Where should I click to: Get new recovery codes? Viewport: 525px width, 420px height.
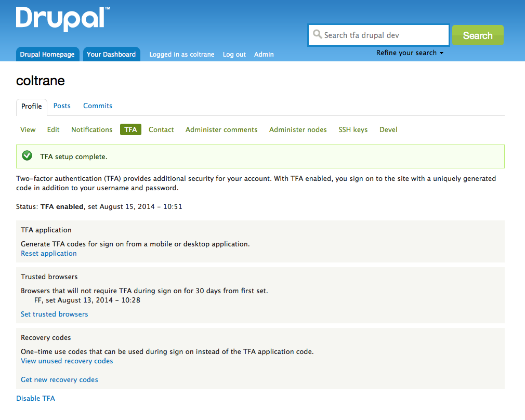59,379
